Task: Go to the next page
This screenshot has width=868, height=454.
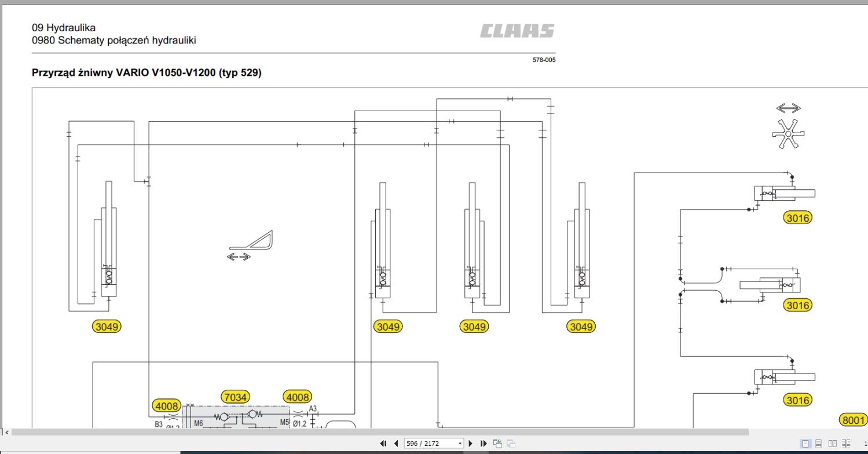Action: [471, 444]
